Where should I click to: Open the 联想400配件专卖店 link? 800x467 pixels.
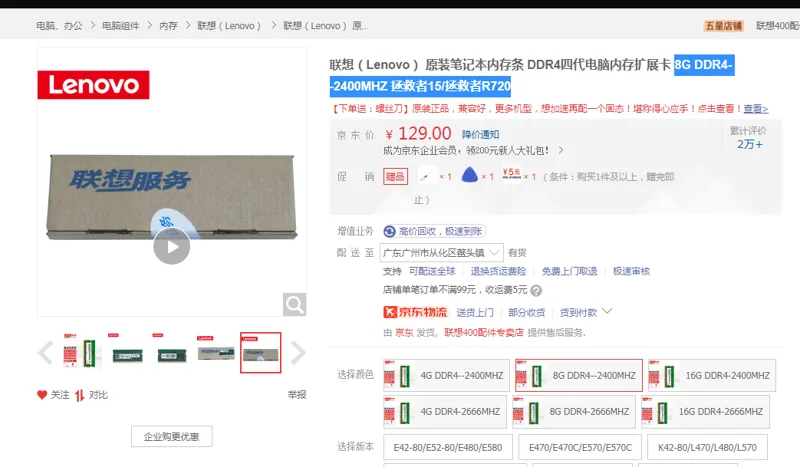pyautogui.click(x=484, y=333)
